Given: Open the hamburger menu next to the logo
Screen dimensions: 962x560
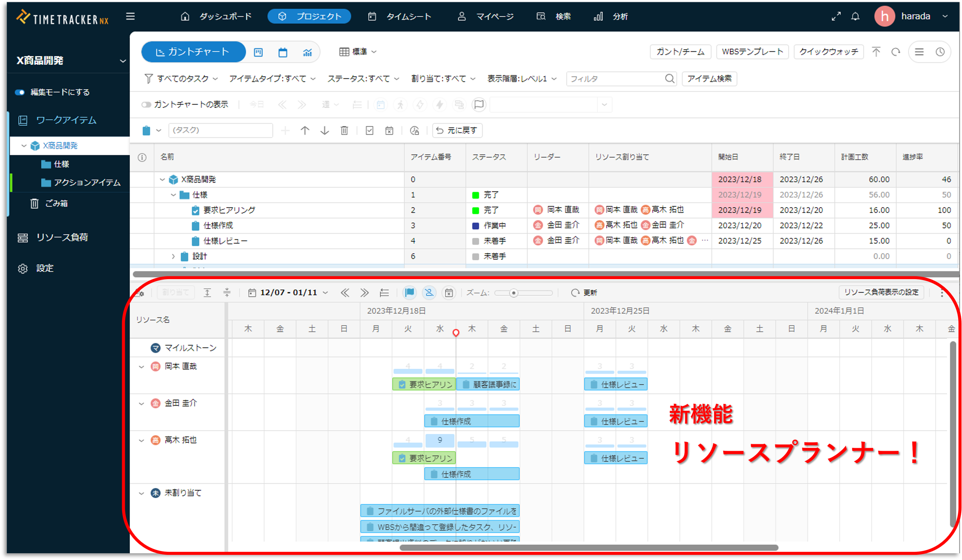Looking at the screenshot, I should (x=130, y=16).
